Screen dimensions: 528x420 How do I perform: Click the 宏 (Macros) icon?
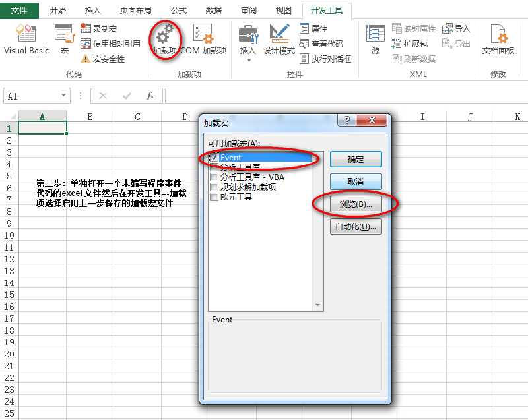[63, 40]
